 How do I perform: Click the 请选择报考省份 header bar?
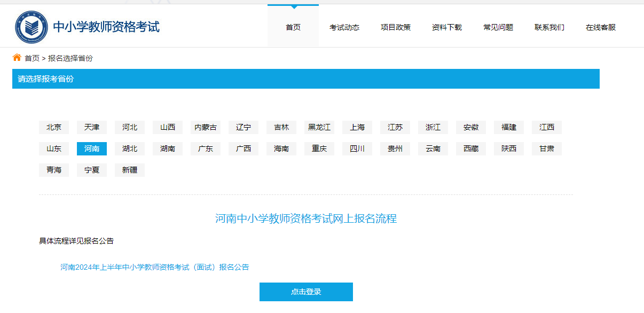coord(306,79)
